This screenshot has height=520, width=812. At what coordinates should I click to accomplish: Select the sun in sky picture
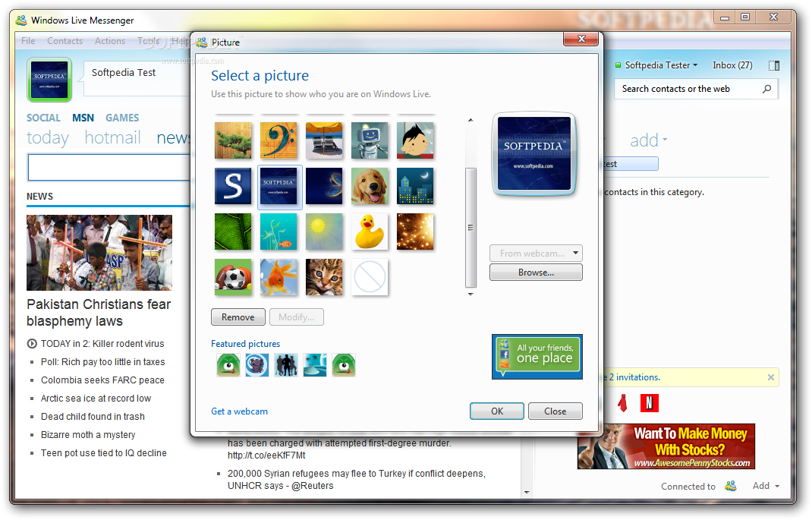324,232
